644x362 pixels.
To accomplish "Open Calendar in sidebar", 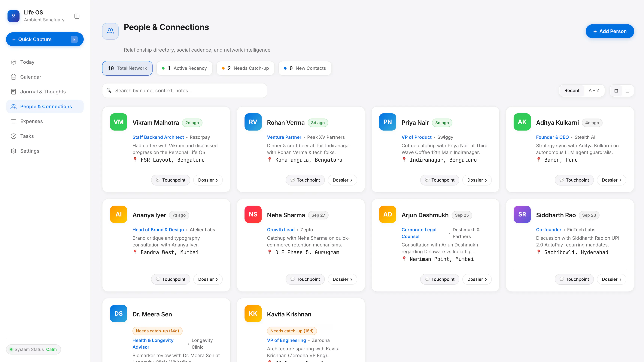I will coord(45,77).
